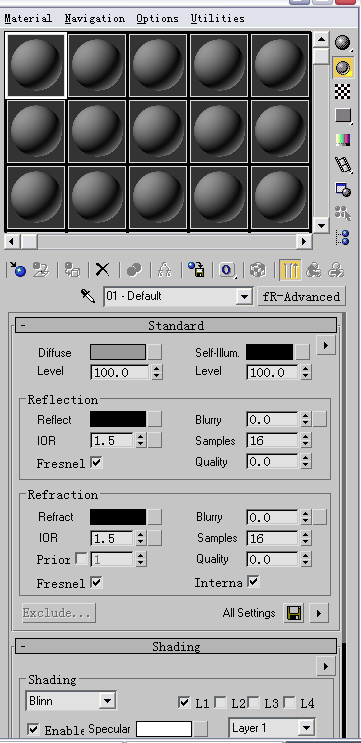
Task: Select the first material sample slot
Action: [36, 65]
